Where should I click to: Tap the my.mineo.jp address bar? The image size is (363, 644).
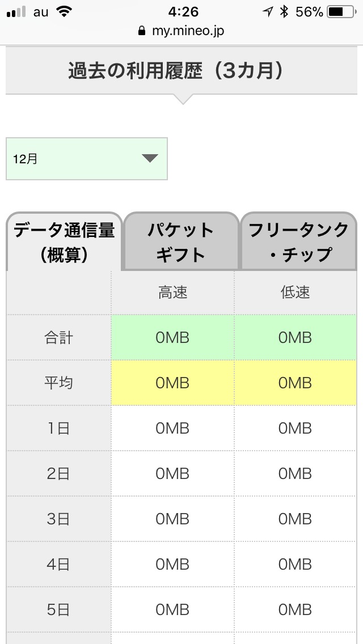coord(181,31)
